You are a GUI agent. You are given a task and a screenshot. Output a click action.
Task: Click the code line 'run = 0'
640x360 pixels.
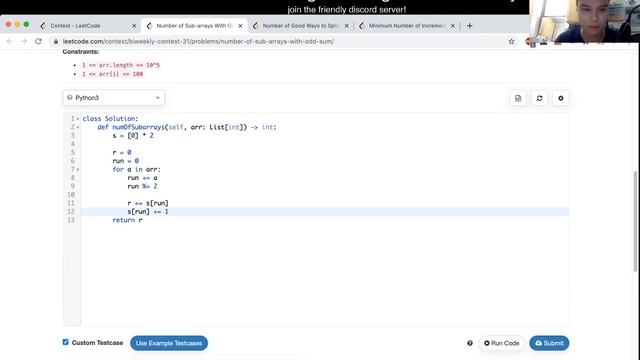[x=126, y=161]
